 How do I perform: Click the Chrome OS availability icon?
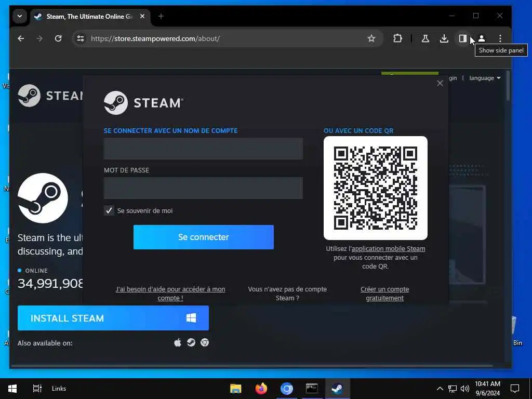pyautogui.click(x=205, y=343)
